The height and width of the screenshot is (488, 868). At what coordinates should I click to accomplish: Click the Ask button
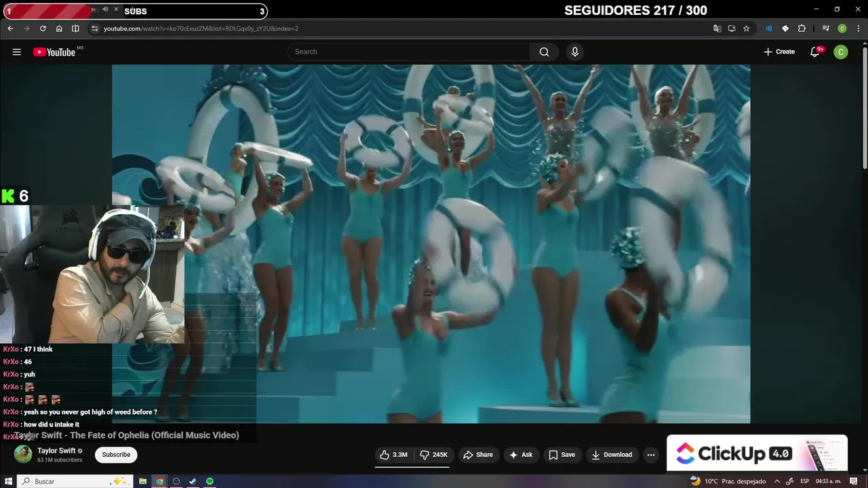pos(521,455)
